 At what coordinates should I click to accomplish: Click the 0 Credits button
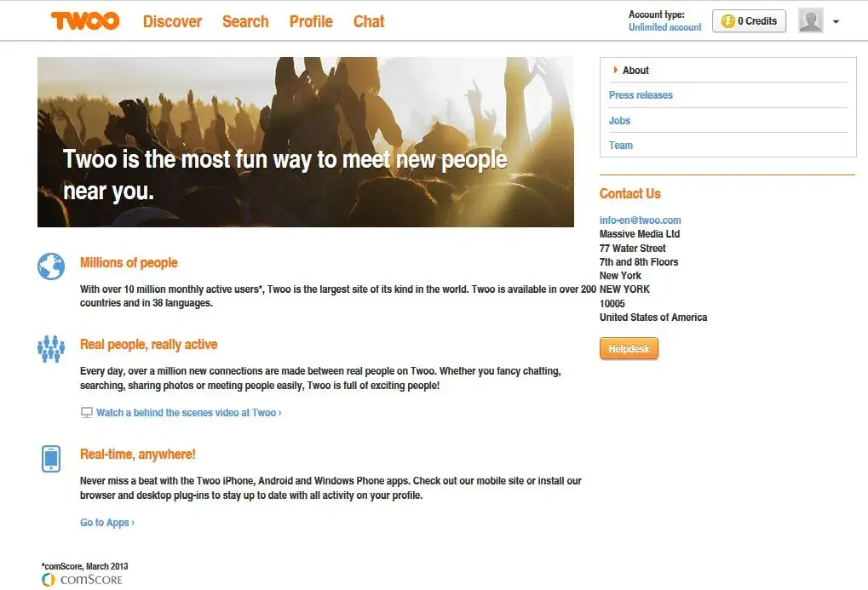coord(749,21)
